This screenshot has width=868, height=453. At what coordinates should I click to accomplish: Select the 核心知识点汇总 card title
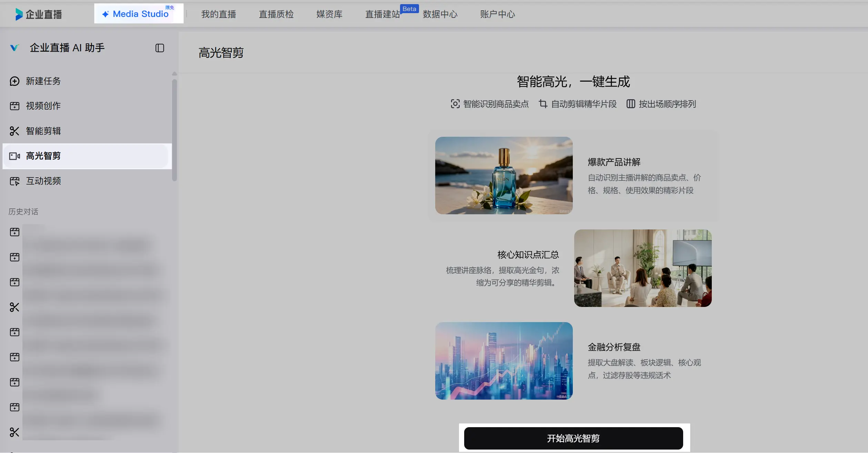[528, 255]
